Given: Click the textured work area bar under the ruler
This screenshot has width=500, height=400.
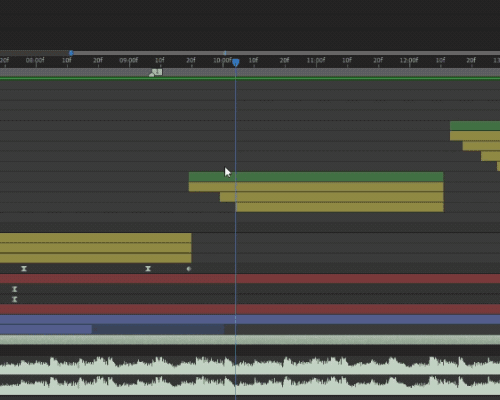Looking at the screenshot, I should pos(250,72).
